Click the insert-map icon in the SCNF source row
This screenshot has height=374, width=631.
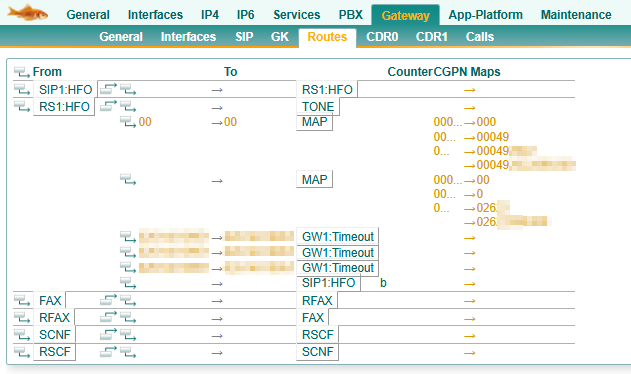[128, 335]
